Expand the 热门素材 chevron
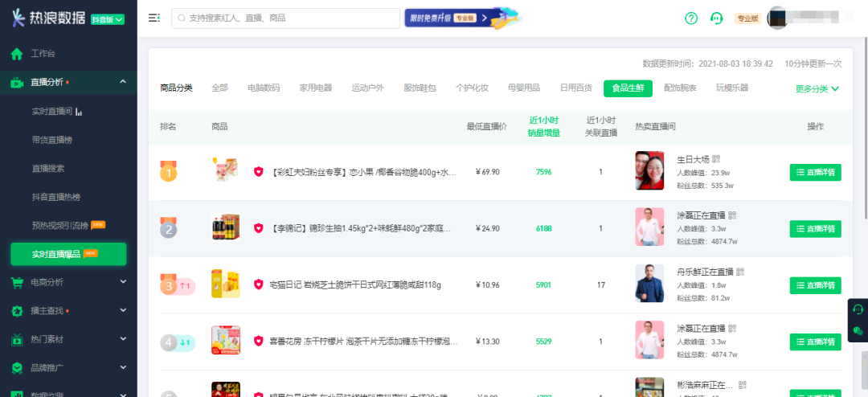The height and width of the screenshot is (397, 868). click(123, 339)
